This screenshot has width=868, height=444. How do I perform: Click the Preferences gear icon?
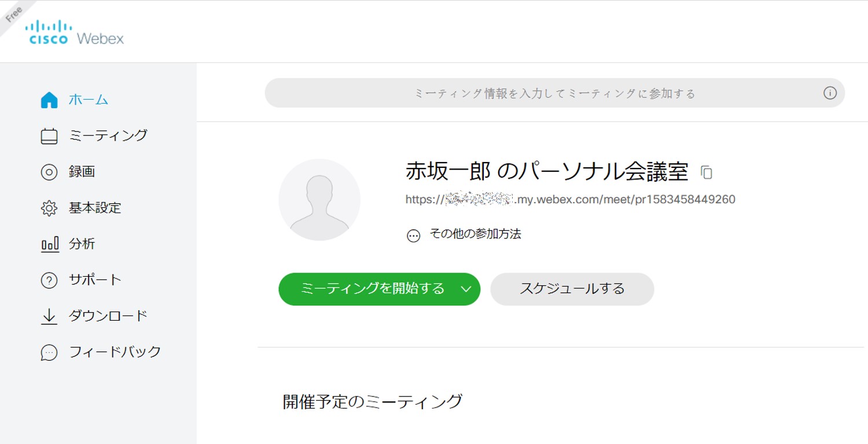tap(49, 208)
